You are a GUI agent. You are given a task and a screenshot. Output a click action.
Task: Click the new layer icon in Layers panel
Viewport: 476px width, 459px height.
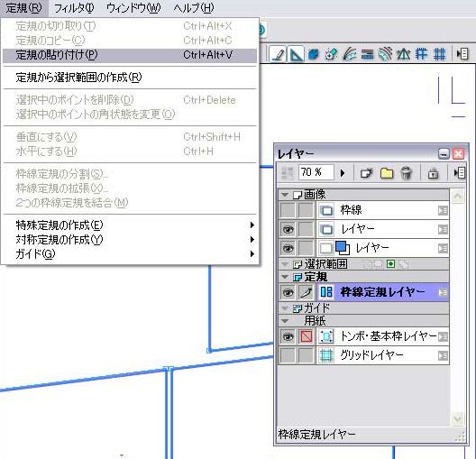366,173
